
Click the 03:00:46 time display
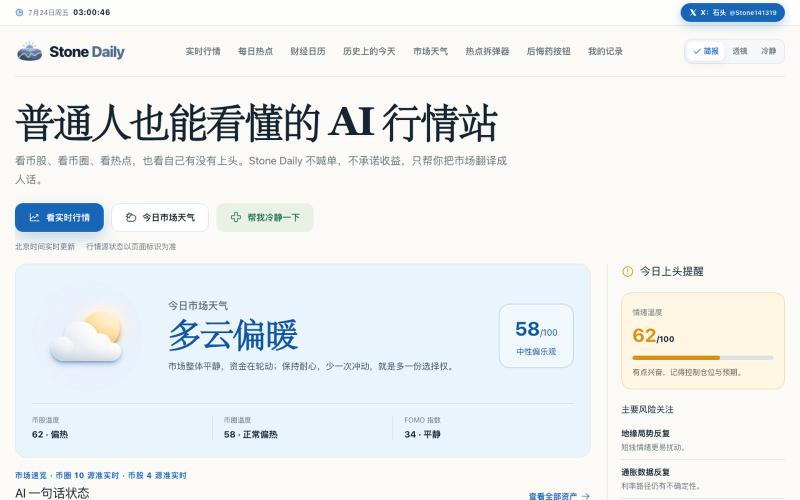click(x=92, y=12)
